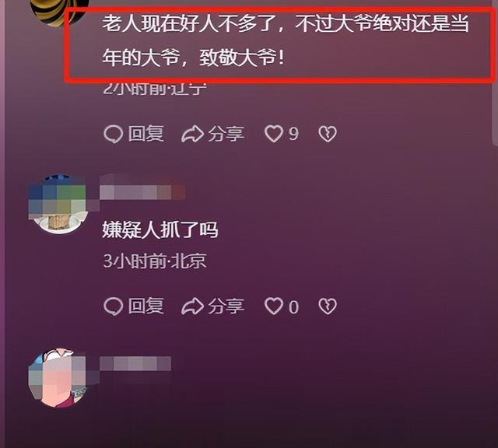Viewport: 498px width, 448px height.
Task: Dislike the Liaoning comment via broken heart
Action: (x=328, y=134)
